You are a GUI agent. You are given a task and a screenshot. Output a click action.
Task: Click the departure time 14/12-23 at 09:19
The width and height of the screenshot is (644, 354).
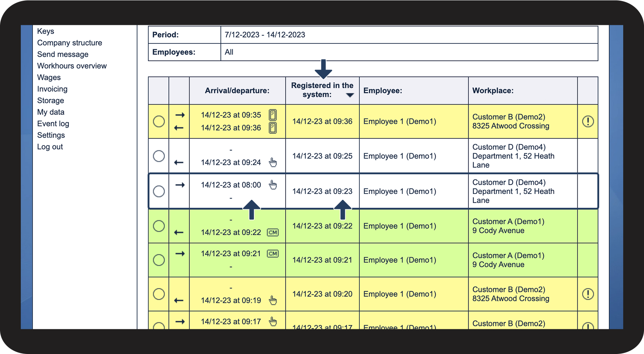pyautogui.click(x=231, y=300)
